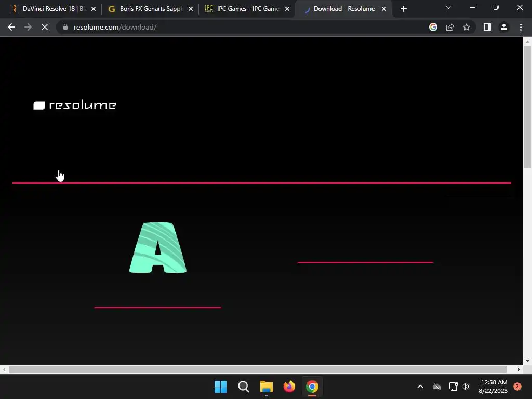View site information via the lock icon

pyautogui.click(x=65, y=27)
